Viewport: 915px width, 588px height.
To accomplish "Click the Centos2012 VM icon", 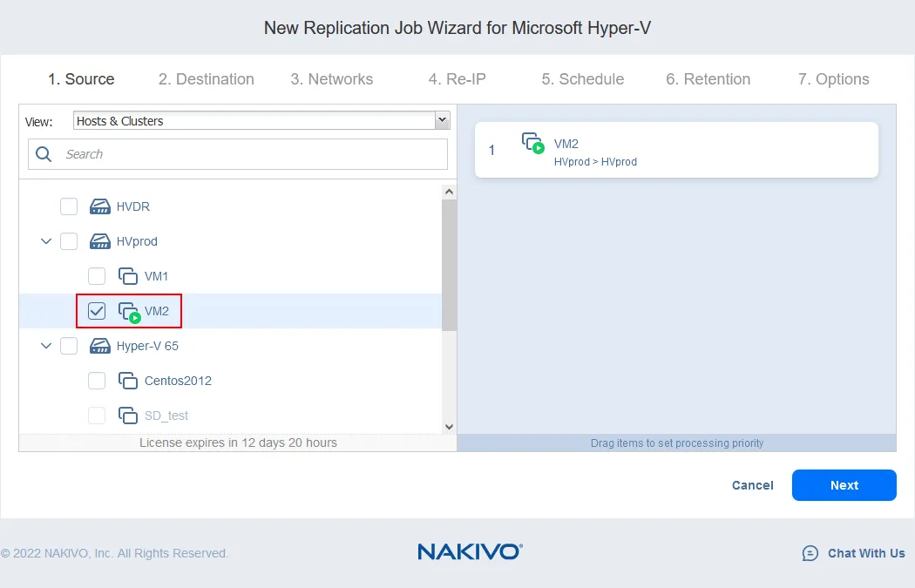I will (128, 381).
